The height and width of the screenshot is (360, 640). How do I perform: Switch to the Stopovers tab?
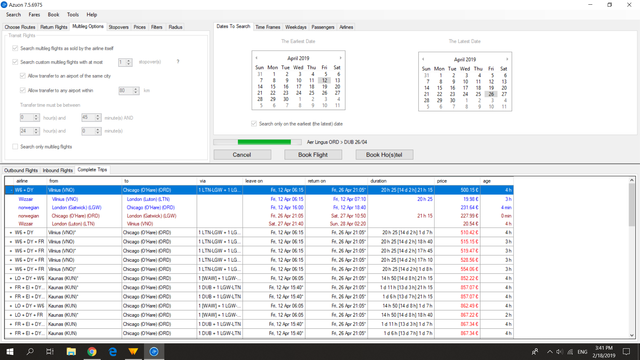point(119,27)
